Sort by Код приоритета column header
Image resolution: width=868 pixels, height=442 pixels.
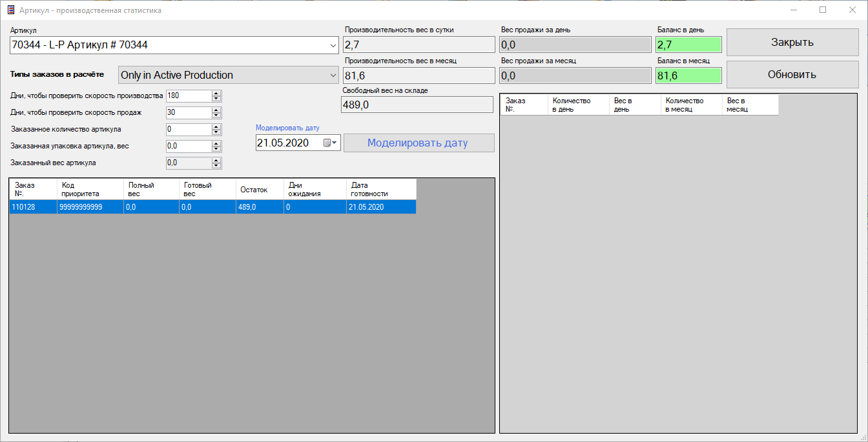[x=90, y=189]
